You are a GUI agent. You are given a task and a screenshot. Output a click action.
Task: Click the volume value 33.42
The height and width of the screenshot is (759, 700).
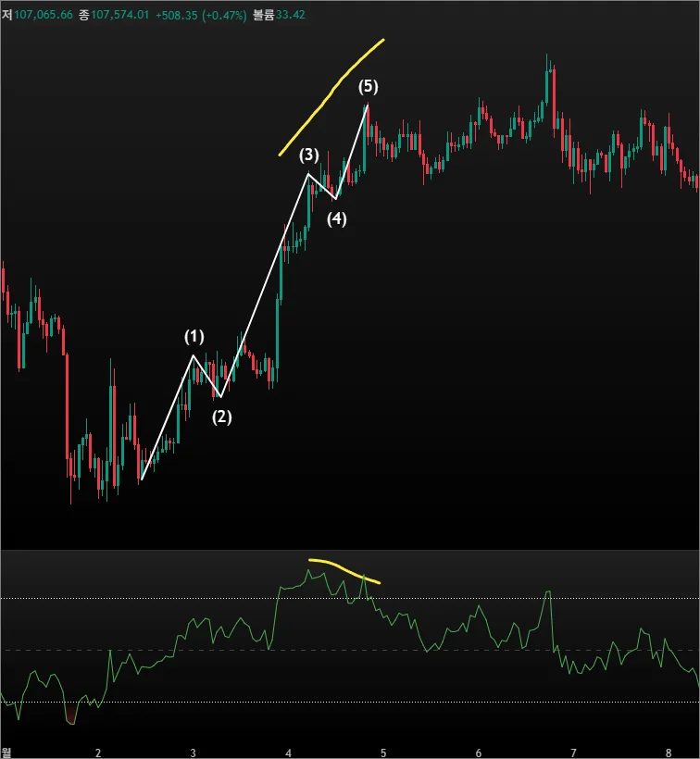[x=291, y=15]
